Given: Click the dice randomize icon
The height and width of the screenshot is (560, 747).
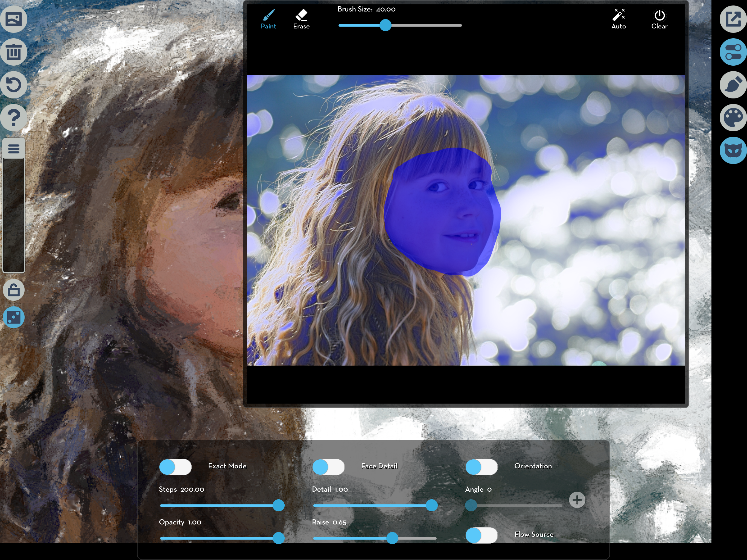Looking at the screenshot, I should [13, 317].
